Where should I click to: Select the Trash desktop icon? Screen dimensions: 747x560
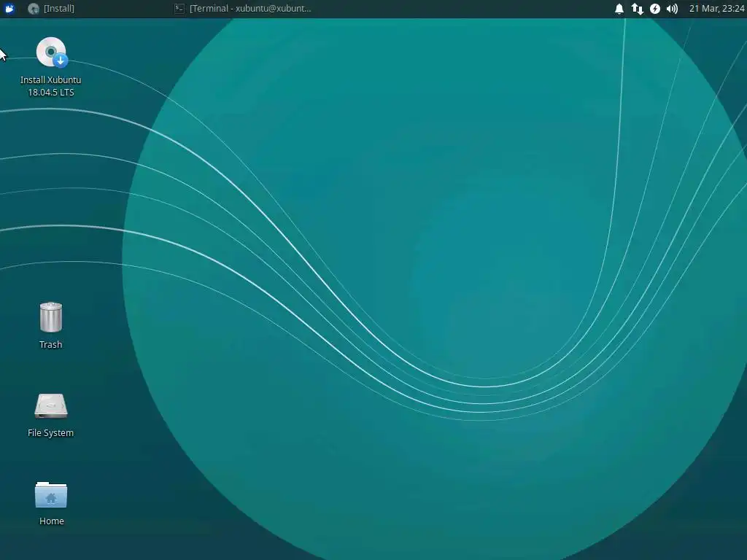[x=51, y=316]
